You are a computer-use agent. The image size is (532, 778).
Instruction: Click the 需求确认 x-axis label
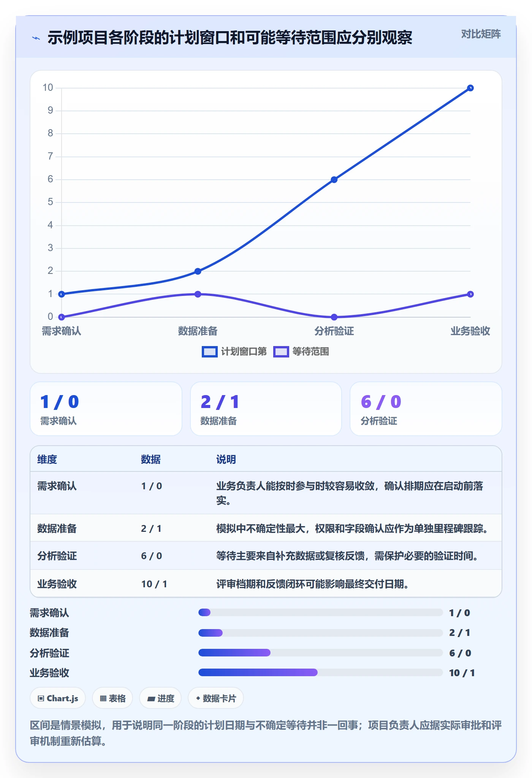pyautogui.click(x=61, y=331)
